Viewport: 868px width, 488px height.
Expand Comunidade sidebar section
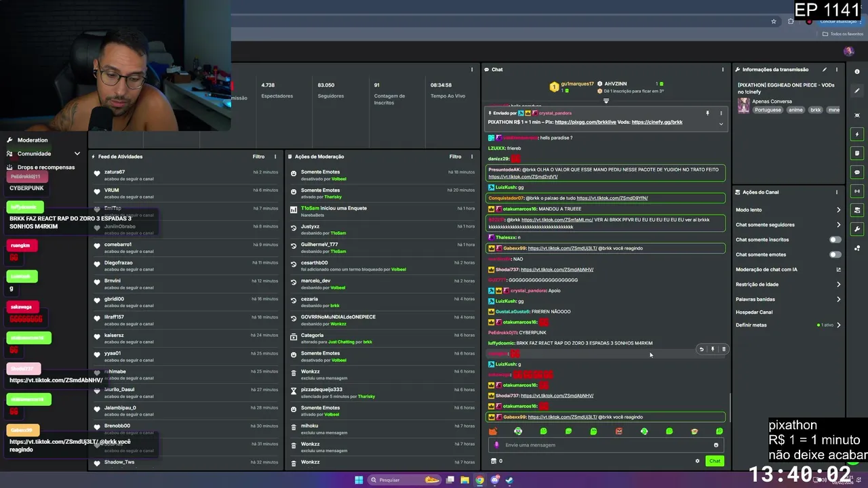point(77,154)
